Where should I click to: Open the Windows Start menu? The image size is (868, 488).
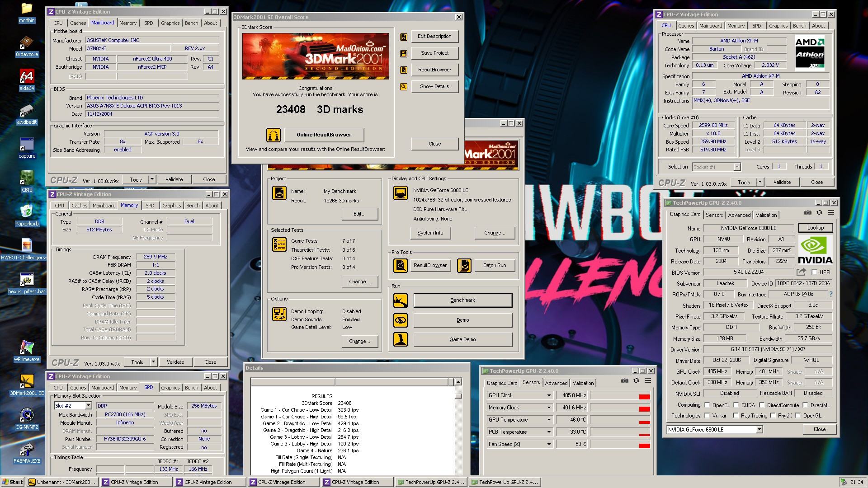pos(13,482)
